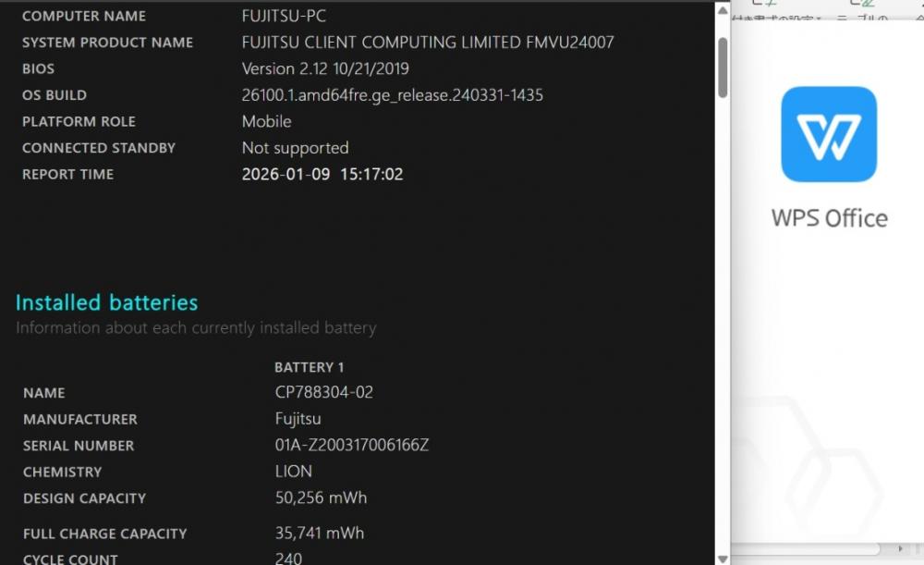Click the 'SYSTEM PRODUCT NAME' label
The height and width of the screenshot is (565, 924).
click(x=107, y=43)
